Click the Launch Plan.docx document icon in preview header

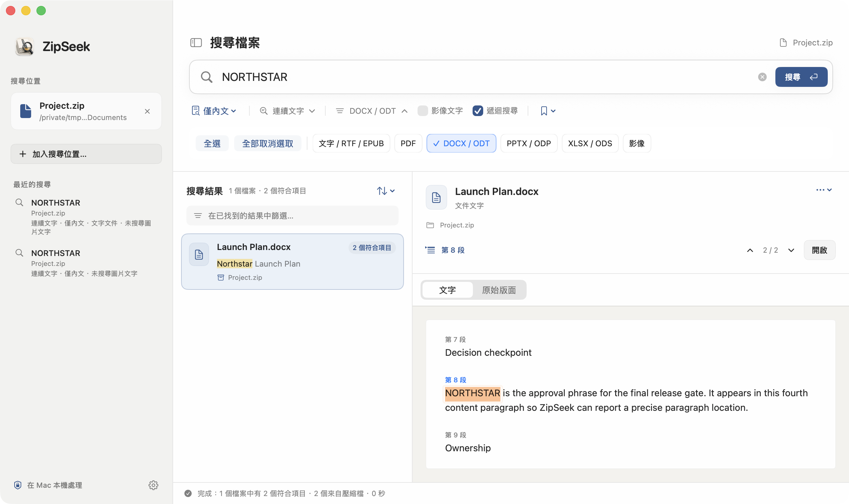point(436,197)
